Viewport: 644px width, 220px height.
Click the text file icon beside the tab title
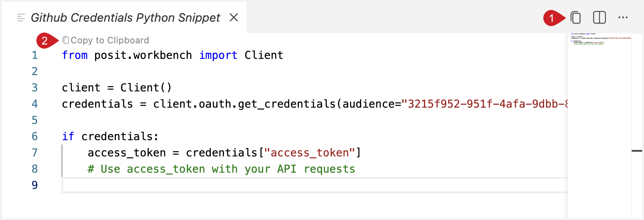coord(21,18)
